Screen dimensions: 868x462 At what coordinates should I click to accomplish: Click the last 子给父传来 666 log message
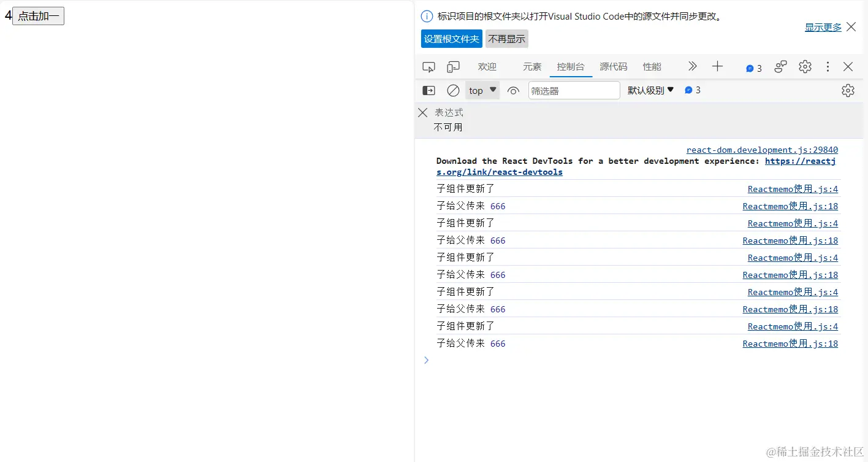click(x=471, y=344)
